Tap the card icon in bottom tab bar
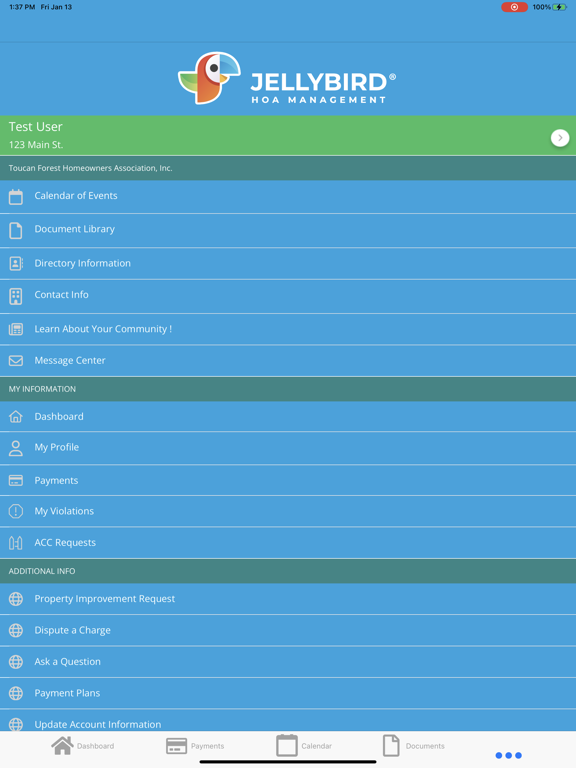This screenshot has width=576, height=768. [176, 746]
